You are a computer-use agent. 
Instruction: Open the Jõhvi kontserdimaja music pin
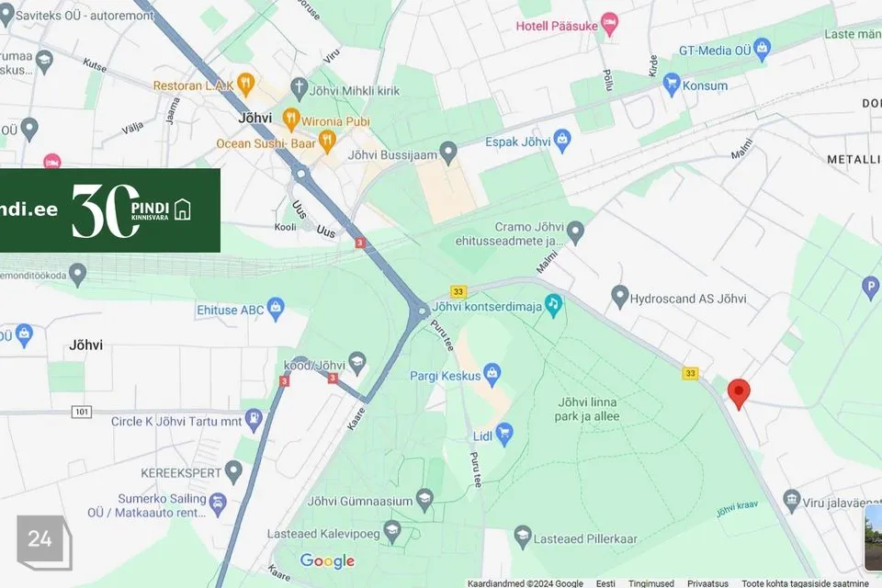pyautogui.click(x=553, y=306)
